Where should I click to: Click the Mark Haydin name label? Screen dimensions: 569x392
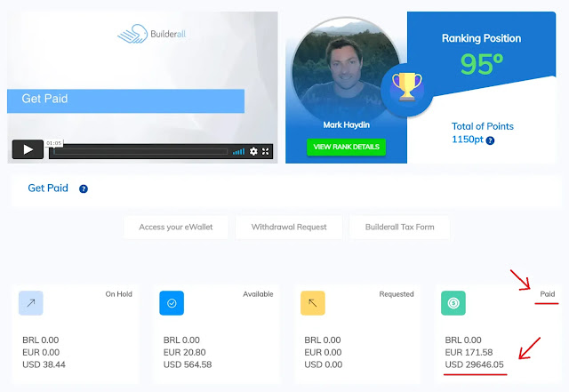click(346, 124)
